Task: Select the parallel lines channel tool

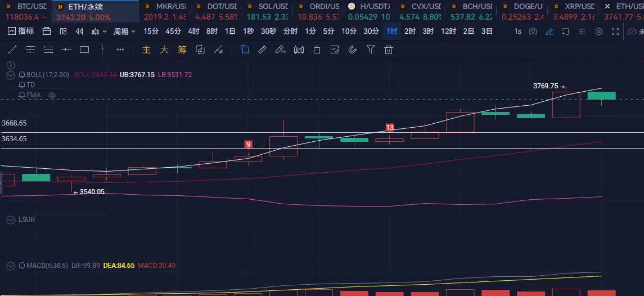Action: pyautogui.click(x=48, y=50)
